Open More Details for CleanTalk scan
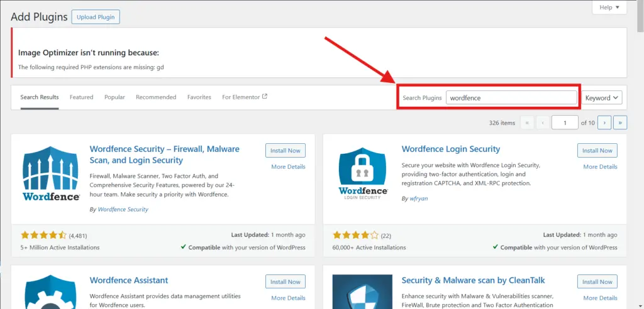644x309 pixels. pyautogui.click(x=600, y=298)
